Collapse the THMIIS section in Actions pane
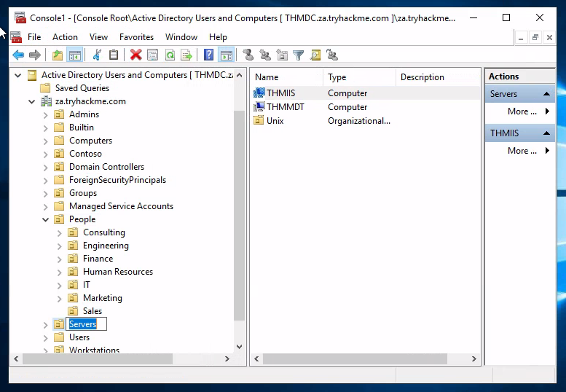 [x=547, y=133]
